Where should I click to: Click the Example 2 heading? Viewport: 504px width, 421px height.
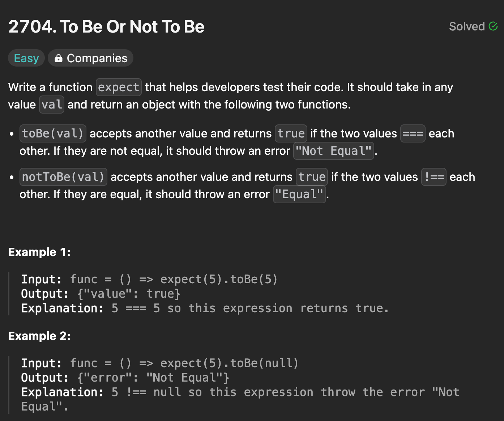[x=39, y=336]
